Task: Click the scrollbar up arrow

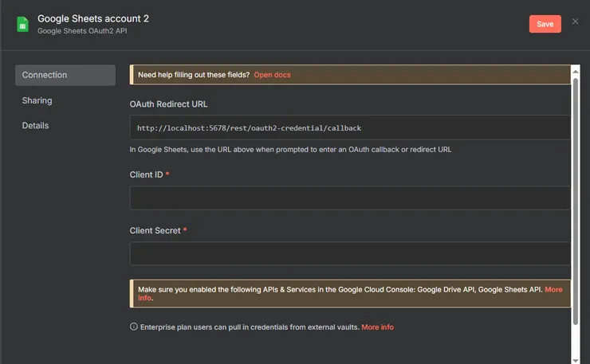Action: (x=576, y=71)
